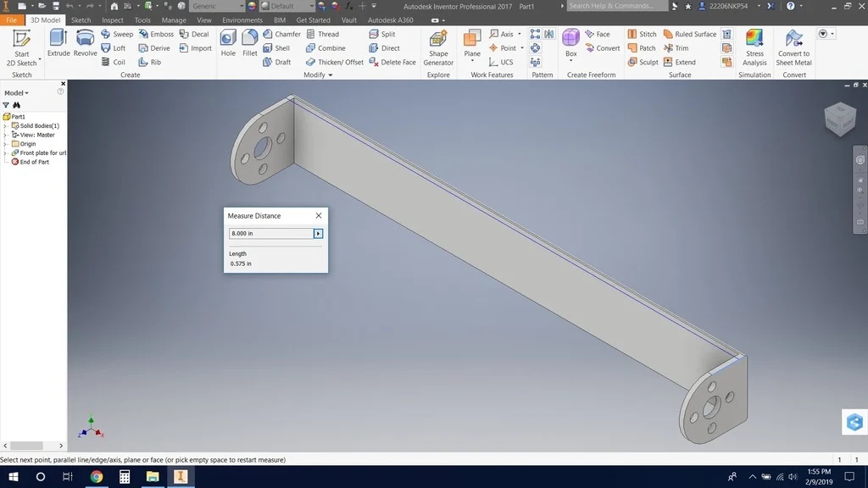Click the Measure Distance flyout arrow
The width and height of the screenshot is (868, 488).
click(319, 234)
